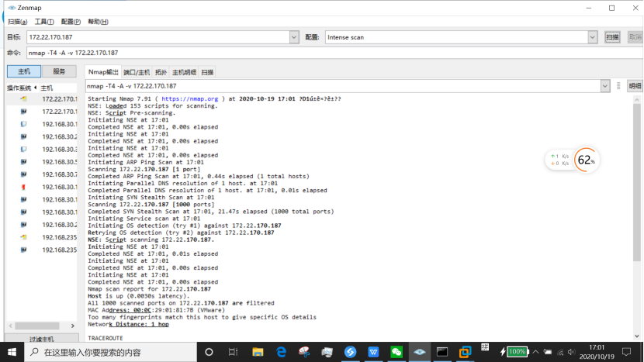Click the battery 100% tray icon
The width and height of the screenshot is (644, 362).
(514, 352)
